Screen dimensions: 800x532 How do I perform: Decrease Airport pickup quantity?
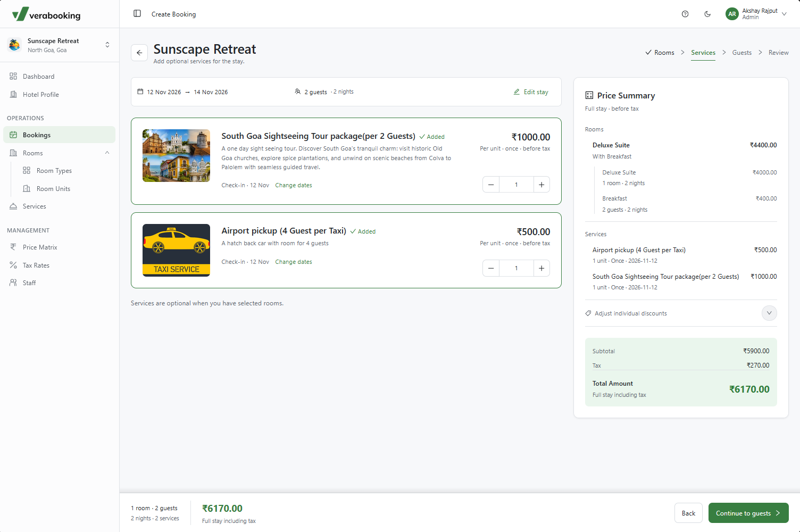[491, 268]
